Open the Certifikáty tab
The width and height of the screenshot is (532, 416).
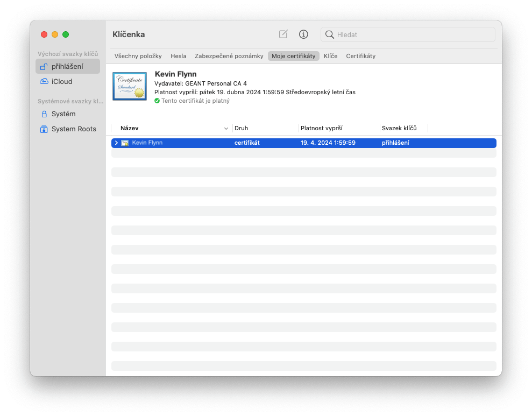360,56
